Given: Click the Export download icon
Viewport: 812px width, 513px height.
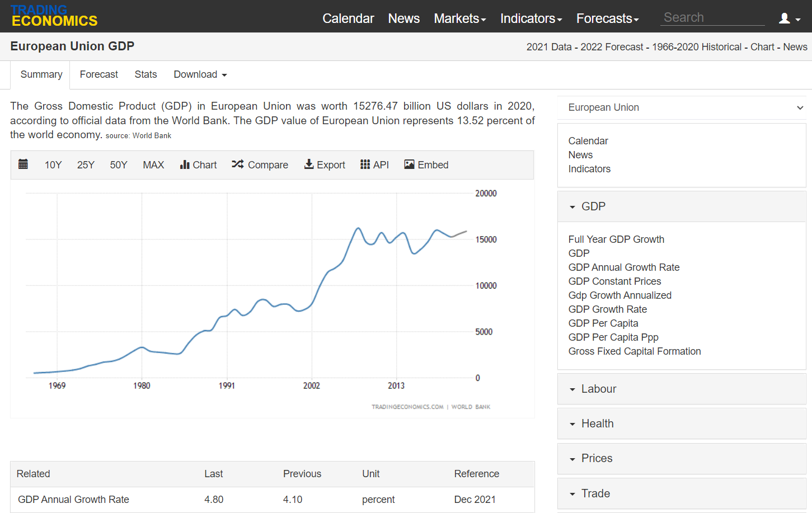Looking at the screenshot, I should pos(308,164).
